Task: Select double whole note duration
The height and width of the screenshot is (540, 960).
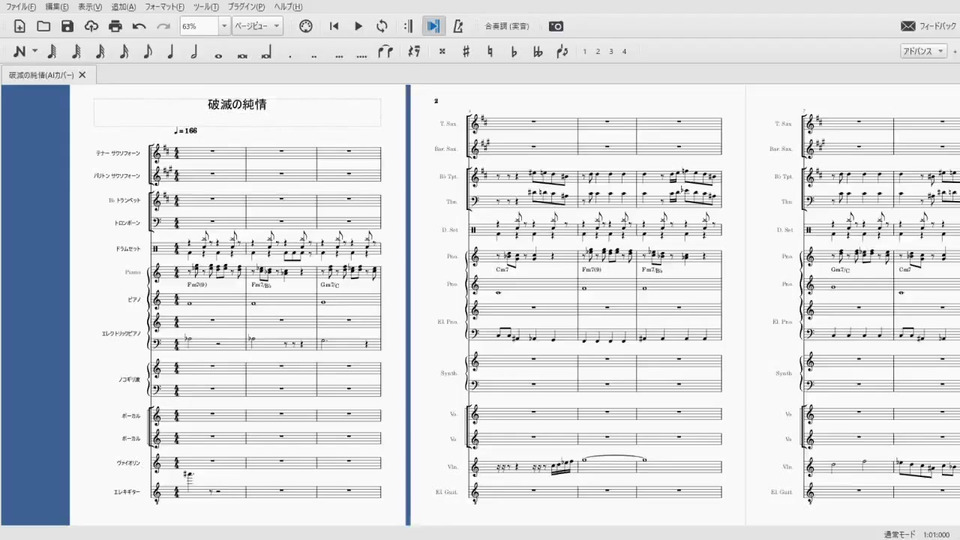Action: (242, 55)
